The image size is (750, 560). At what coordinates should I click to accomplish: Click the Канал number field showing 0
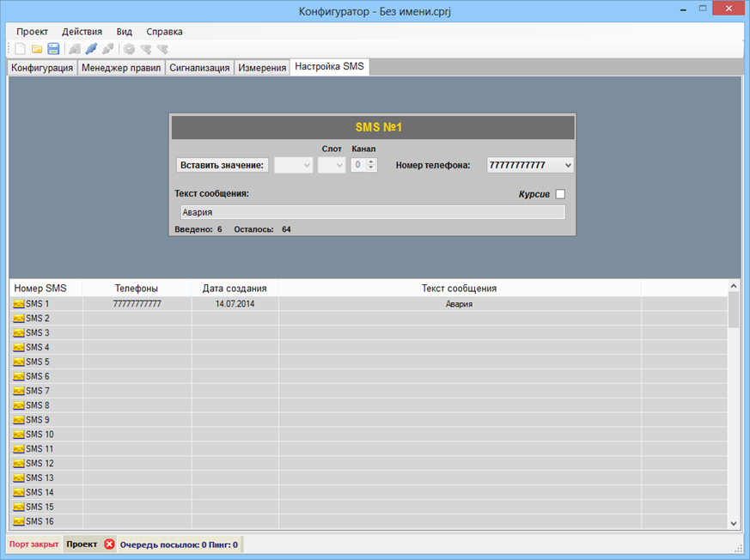(359, 165)
